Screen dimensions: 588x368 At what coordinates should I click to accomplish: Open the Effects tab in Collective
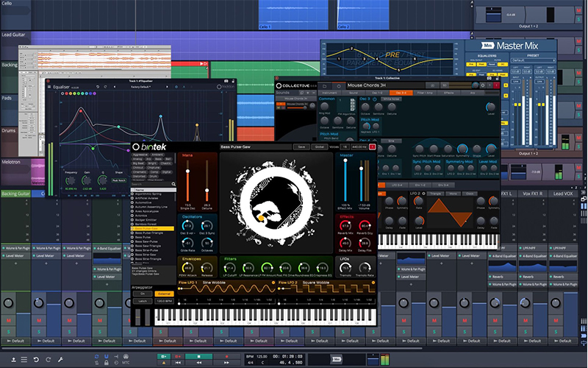tap(449, 93)
